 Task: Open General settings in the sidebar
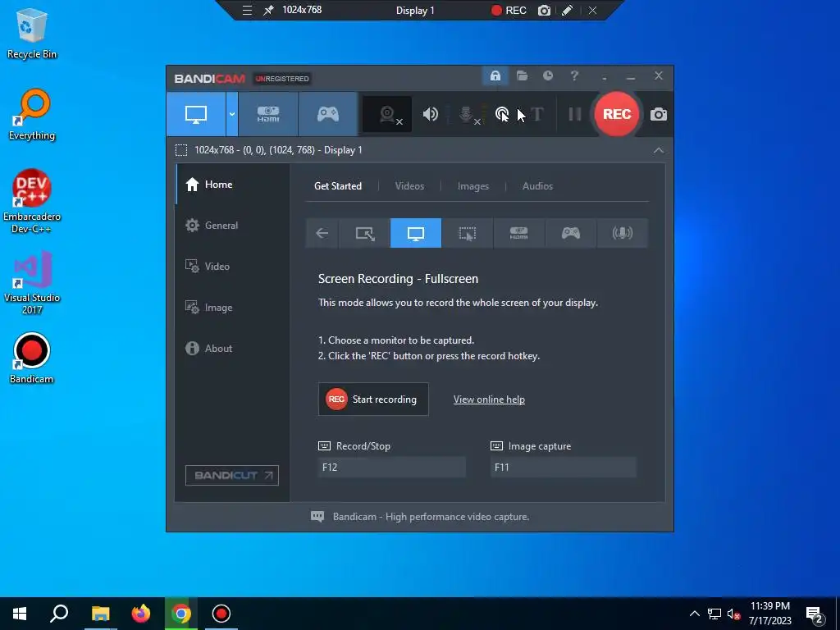coord(232,226)
